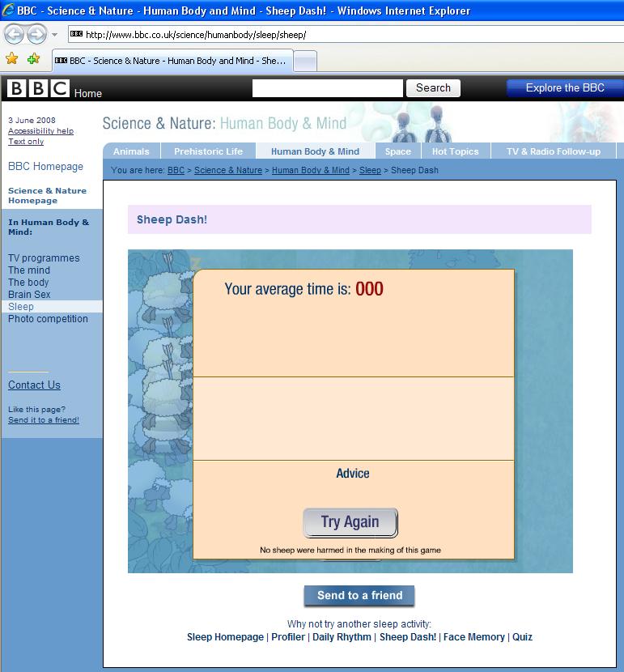The width and height of the screenshot is (624, 672).
Task: Open TV programmes in the sidebar
Action: point(44,258)
